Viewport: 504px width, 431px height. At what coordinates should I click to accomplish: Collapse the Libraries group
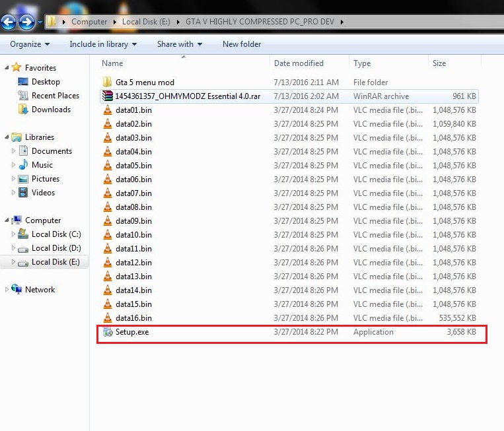pyautogui.click(x=7, y=137)
